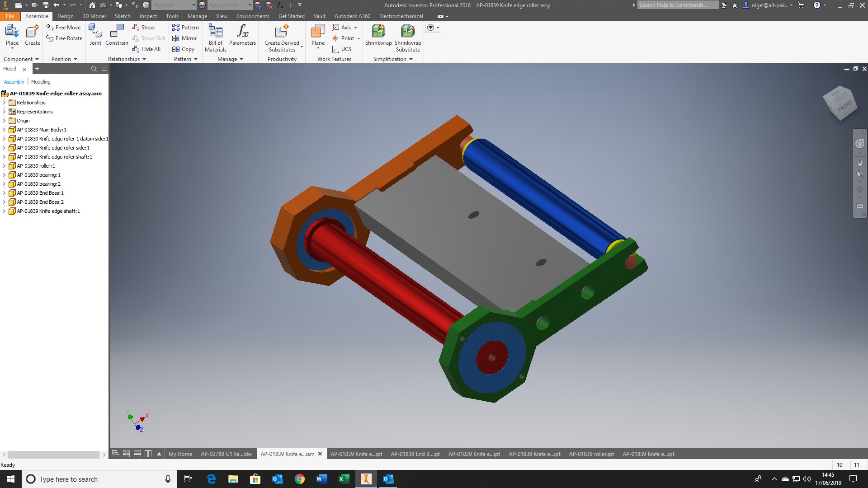Open the AP-01839 roller.ipt document tab
Screen dimensions: 868x488
point(591,454)
